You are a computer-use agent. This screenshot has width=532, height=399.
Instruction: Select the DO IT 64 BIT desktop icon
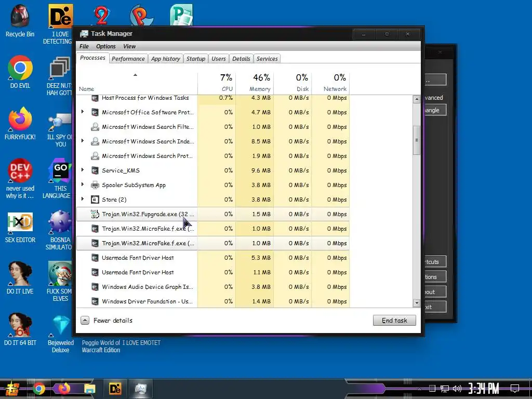click(x=20, y=329)
